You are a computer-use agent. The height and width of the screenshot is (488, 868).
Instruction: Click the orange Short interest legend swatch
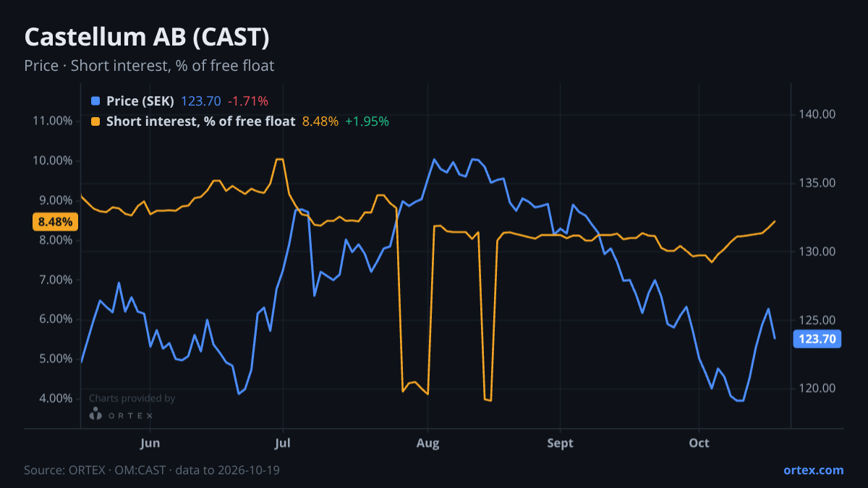[x=95, y=121]
